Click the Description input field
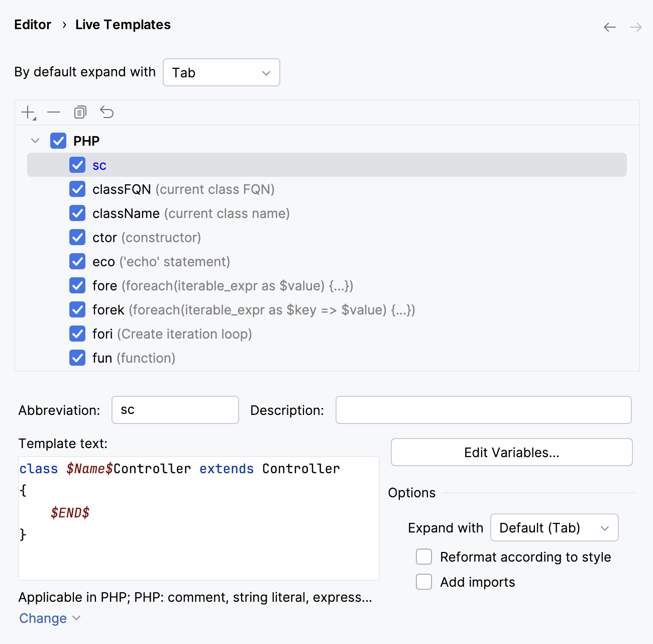 tap(483, 410)
